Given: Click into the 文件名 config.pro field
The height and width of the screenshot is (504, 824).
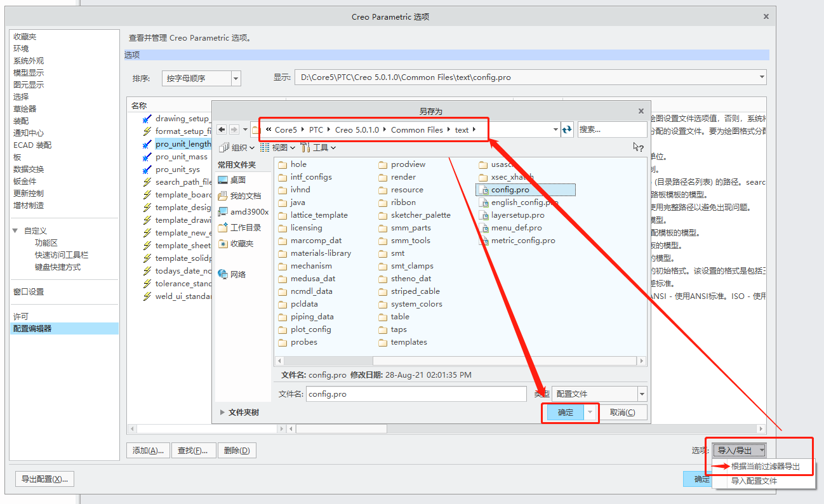Looking at the screenshot, I should 416,394.
